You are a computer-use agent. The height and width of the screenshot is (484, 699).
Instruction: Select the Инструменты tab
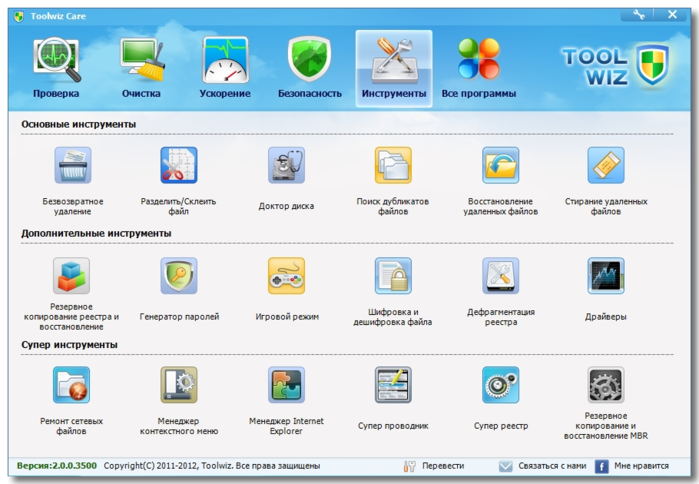coord(394,69)
